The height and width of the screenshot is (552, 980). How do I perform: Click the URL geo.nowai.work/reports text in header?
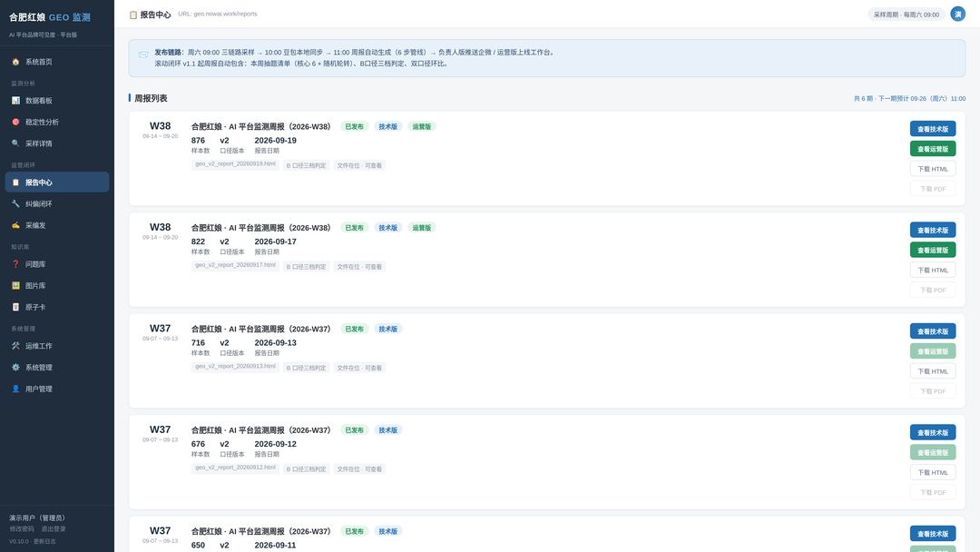coord(218,14)
